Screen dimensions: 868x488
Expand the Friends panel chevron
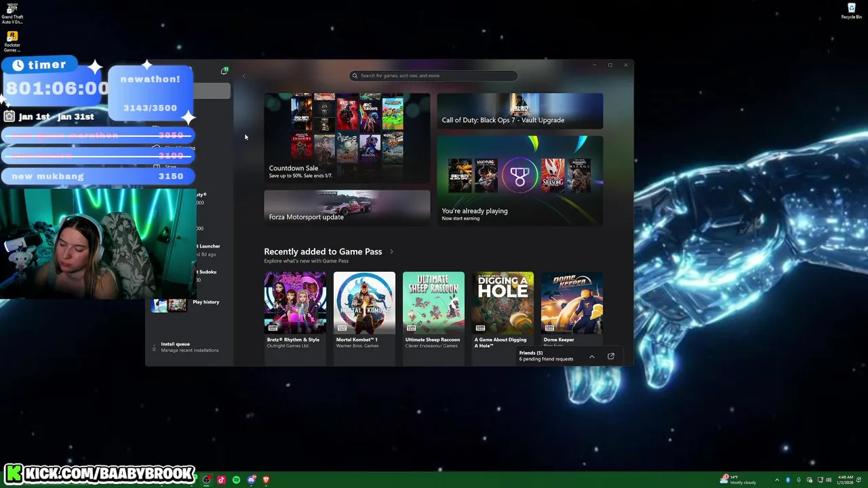click(x=592, y=357)
